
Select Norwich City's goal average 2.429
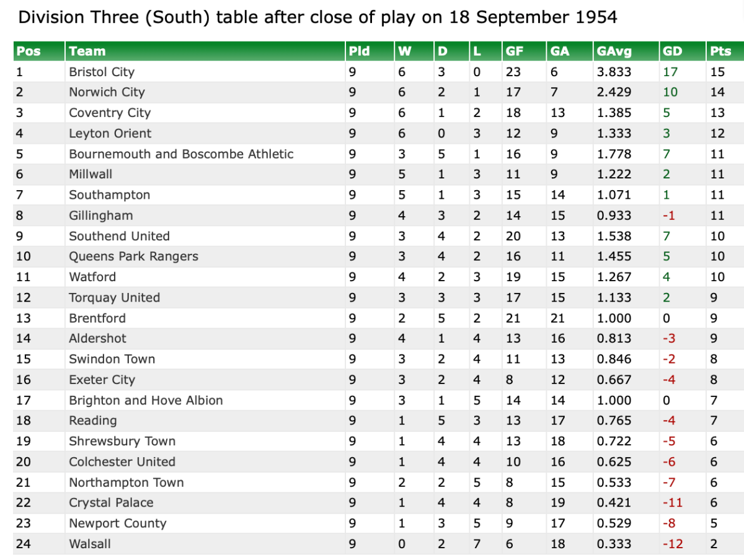[x=614, y=92]
